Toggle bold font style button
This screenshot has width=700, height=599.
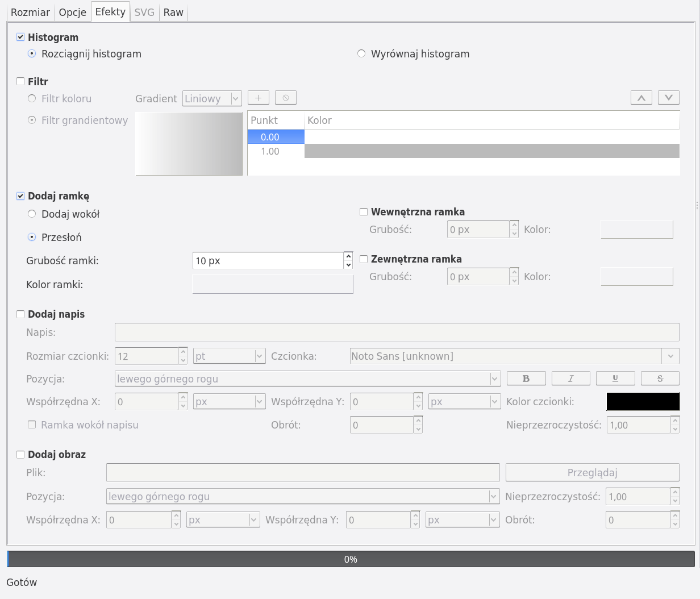(526, 378)
